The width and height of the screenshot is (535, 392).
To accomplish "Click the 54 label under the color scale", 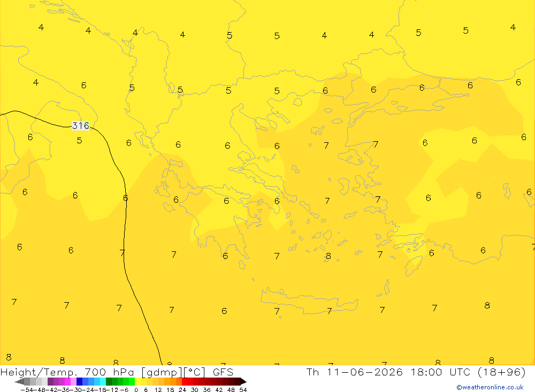I will point(243,390).
